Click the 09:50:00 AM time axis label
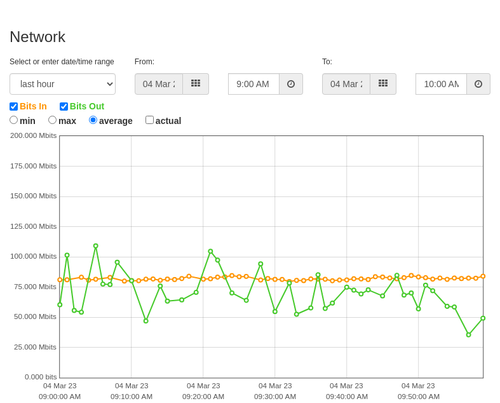 coord(418,397)
